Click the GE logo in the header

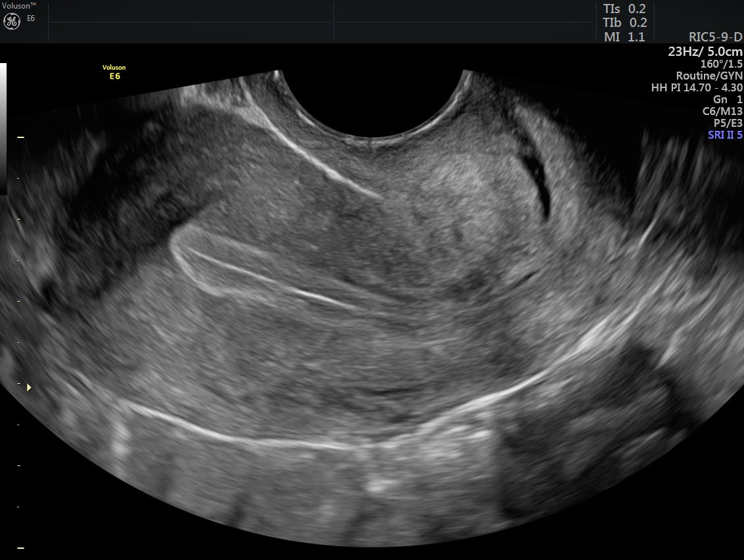(12, 22)
